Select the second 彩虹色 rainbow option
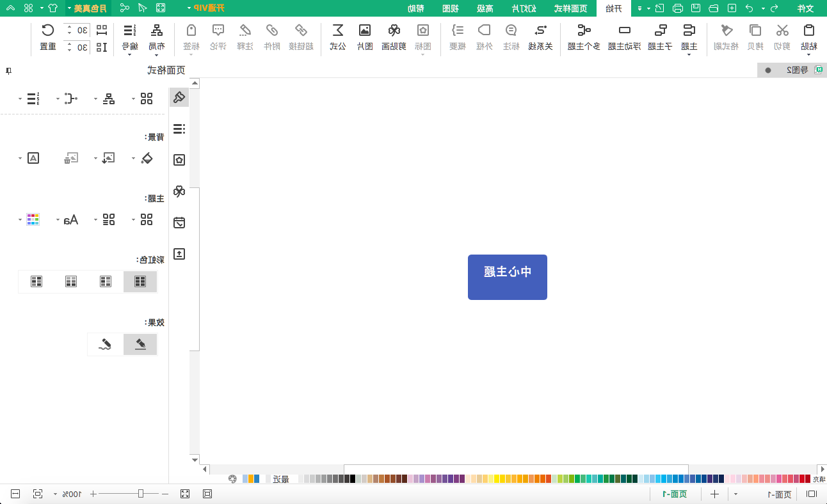The height and width of the screenshot is (504, 827). coord(106,281)
